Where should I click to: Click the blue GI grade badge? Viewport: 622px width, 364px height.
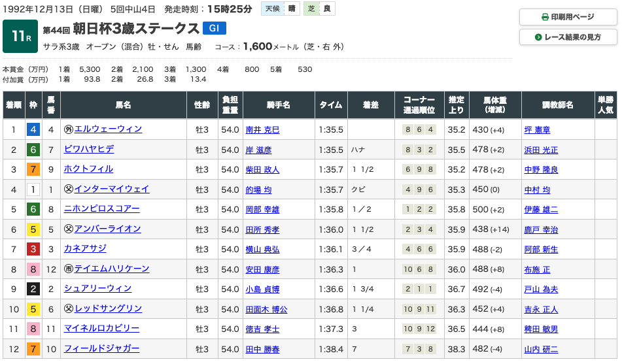click(215, 28)
